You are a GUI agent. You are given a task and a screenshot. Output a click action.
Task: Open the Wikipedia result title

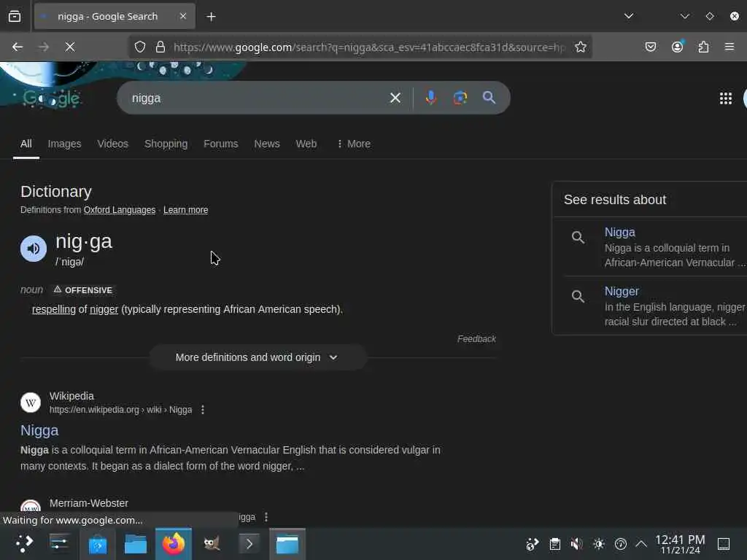[39, 430]
